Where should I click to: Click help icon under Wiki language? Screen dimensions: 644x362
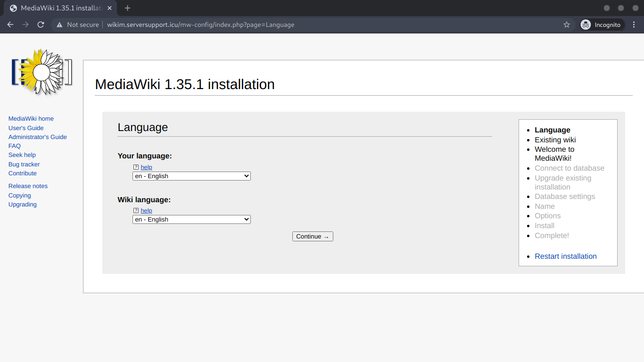pos(136,211)
